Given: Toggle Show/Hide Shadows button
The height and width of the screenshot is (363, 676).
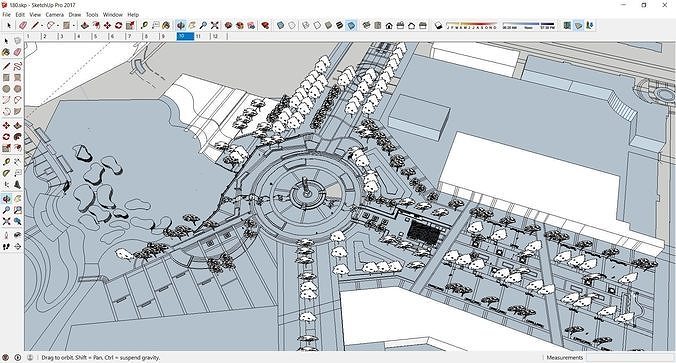Looking at the screenshot, I should pyautogui.click(x=438, y=25).
